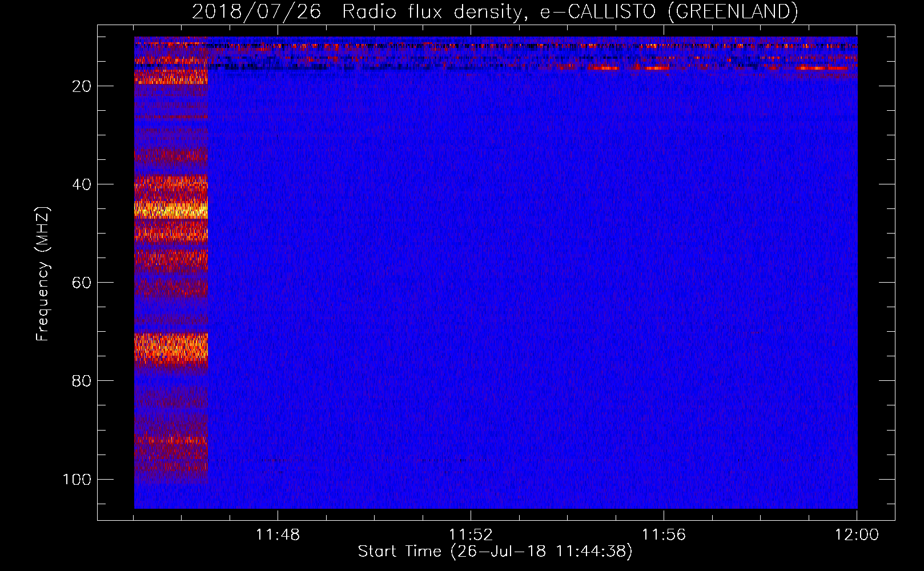This screenshot has width=924, height=571.
Task: Click the date "2018/07/26" in the title
Action: (256, 11)
